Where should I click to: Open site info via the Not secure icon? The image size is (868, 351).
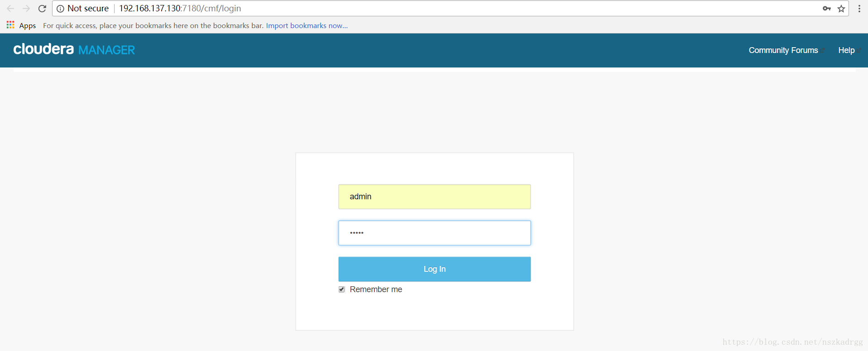pyautogui.click(x=60, y=9)
